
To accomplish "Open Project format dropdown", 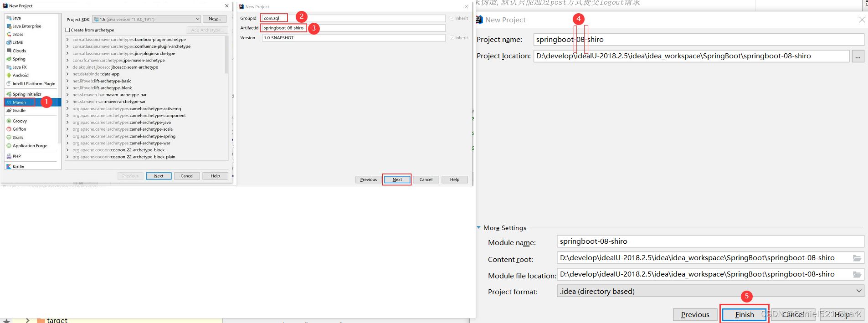I will 710,291.
